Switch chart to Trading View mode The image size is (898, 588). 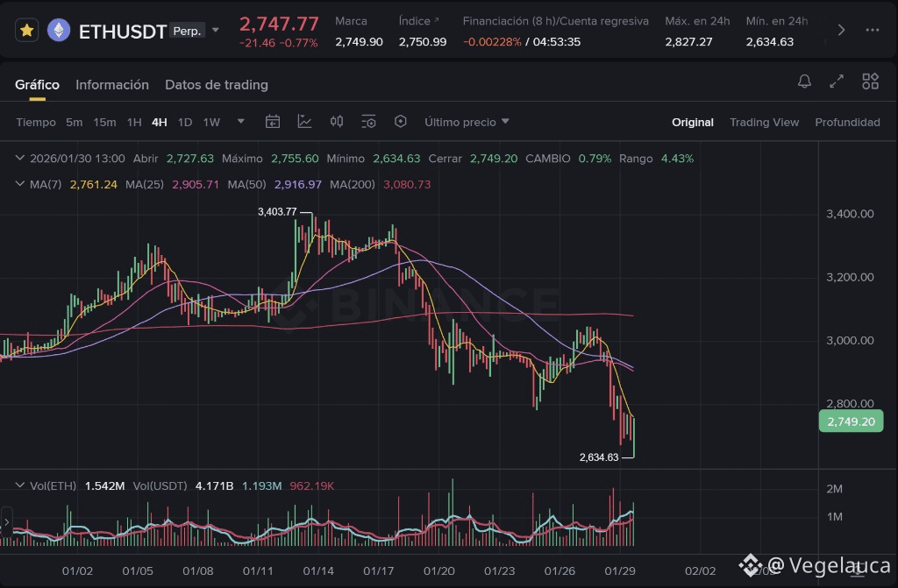764,122
